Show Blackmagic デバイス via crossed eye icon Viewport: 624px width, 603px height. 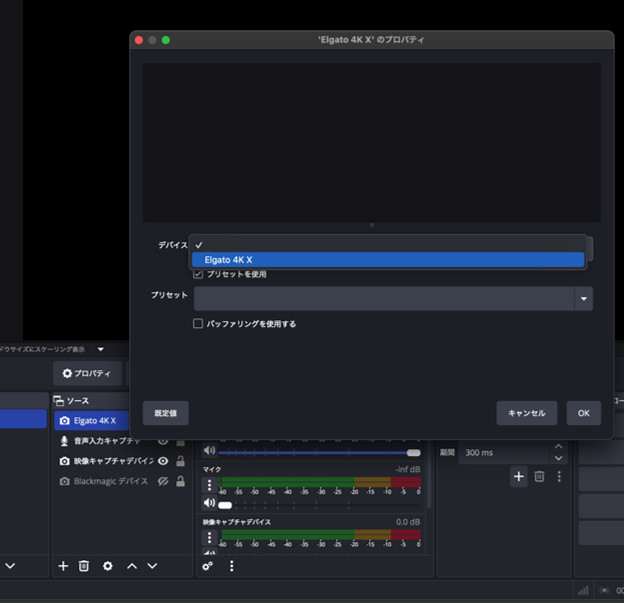pos(163,481)
